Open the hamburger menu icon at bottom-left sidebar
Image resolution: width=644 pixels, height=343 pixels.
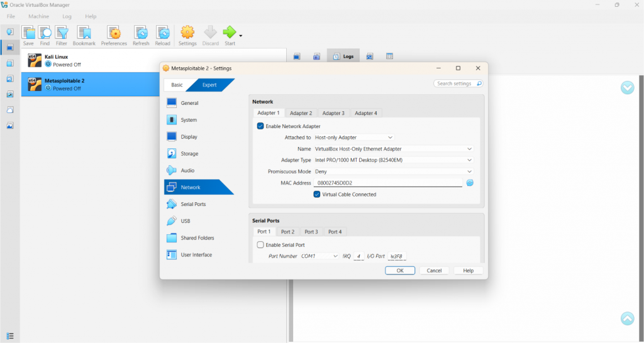click(10, 336)
